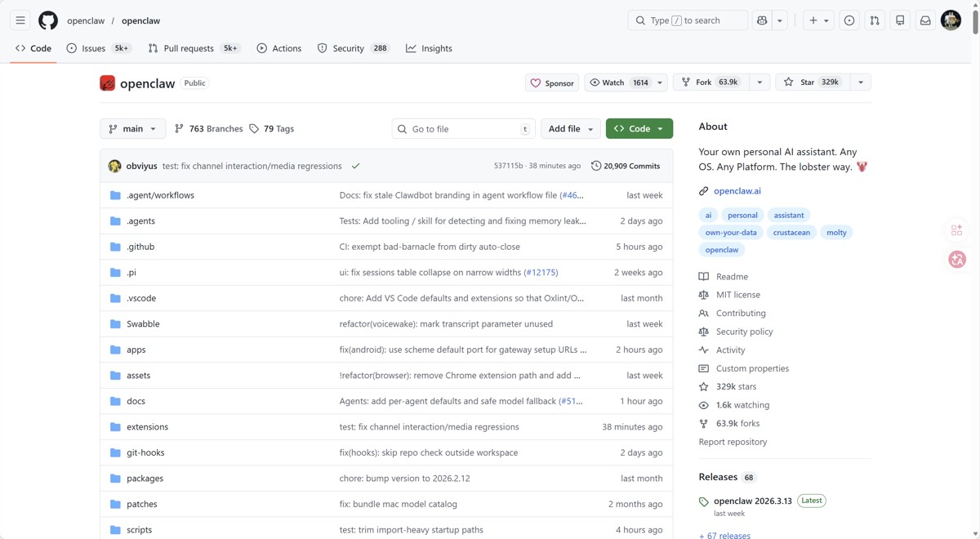Open the git-hooks folder
Screen dimensions: 980x539
point(145,452)
